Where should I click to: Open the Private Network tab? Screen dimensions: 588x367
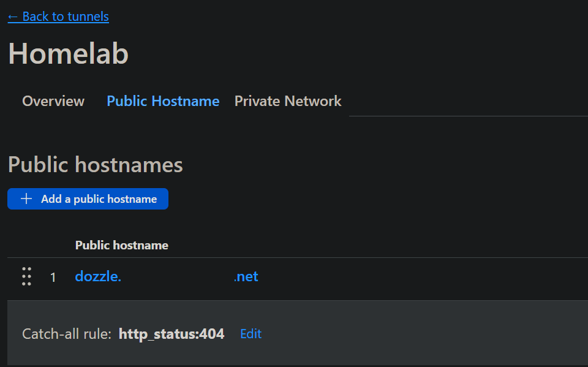288,101
